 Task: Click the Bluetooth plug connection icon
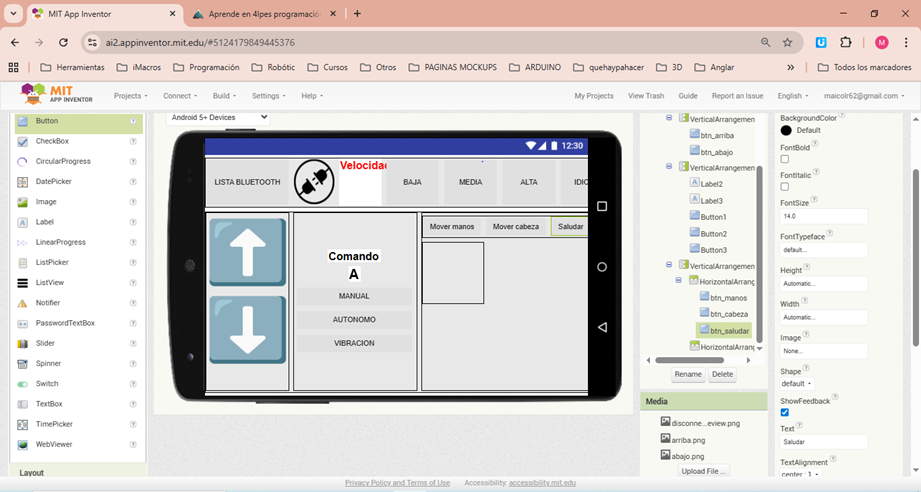pos(314,182)
